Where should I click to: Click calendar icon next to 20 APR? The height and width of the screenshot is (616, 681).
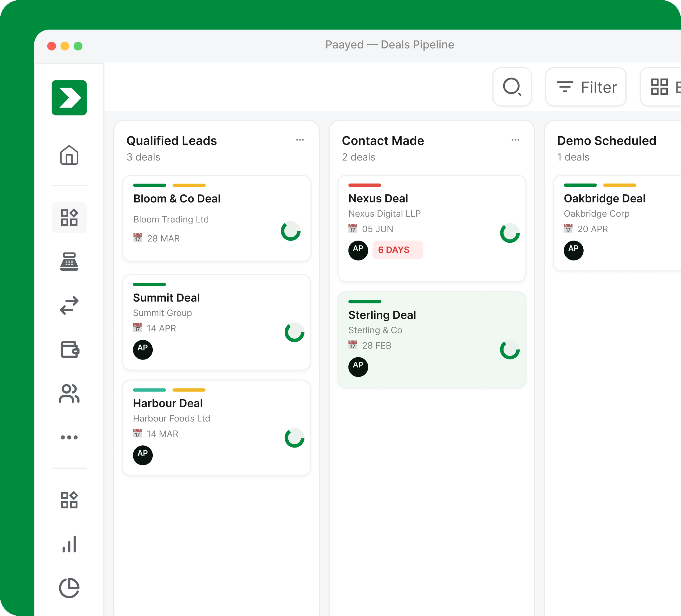tap(568, 228)
